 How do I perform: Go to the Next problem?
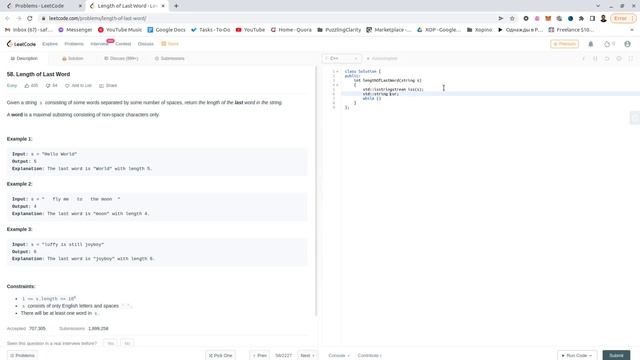point(308,356)
